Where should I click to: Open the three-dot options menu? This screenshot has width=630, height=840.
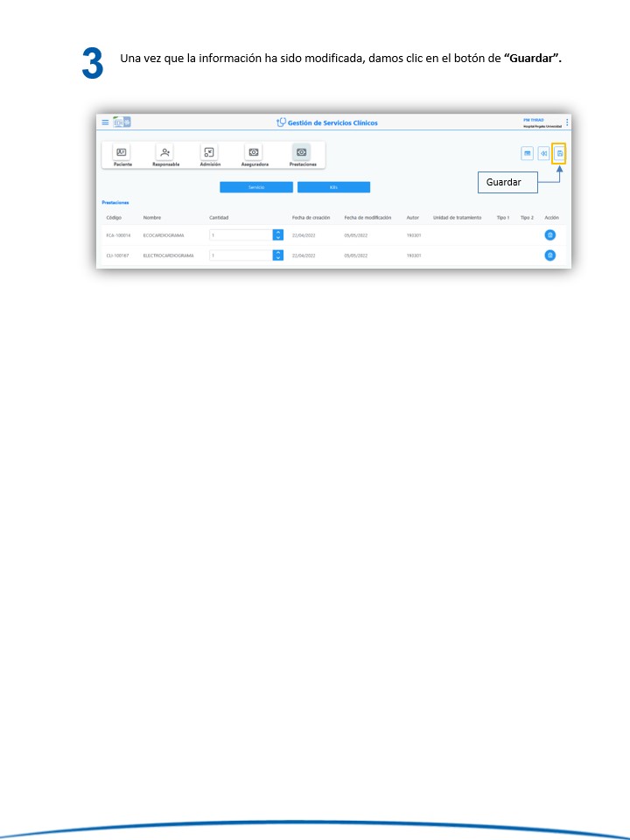click(x=567, y=122)
